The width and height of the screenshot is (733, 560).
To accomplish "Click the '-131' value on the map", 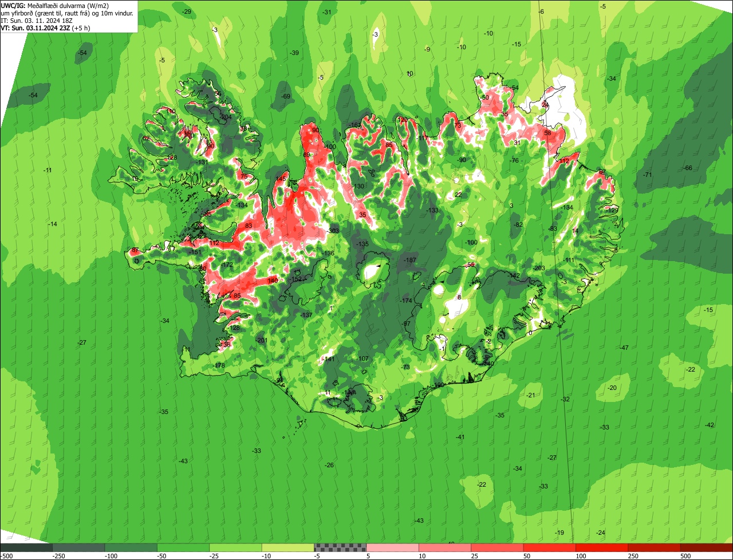I will [202, 162].
